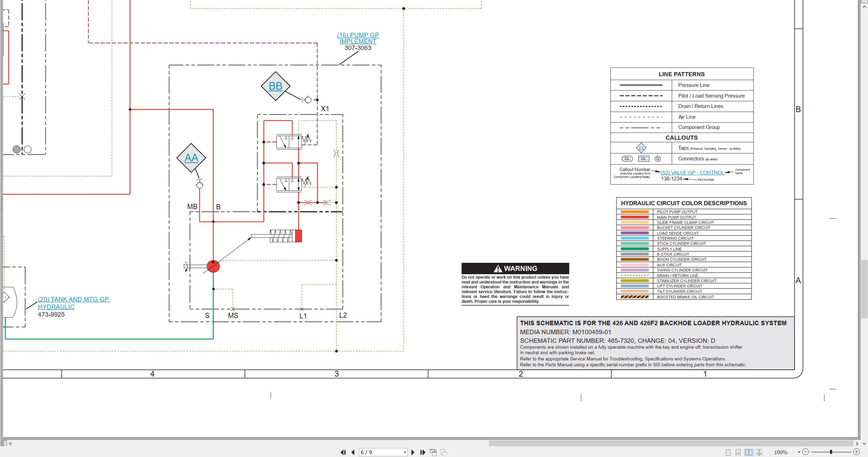Click the vertical scrollbar down arrow
Viewport: 868px width, 457px height.
point(864,444)
